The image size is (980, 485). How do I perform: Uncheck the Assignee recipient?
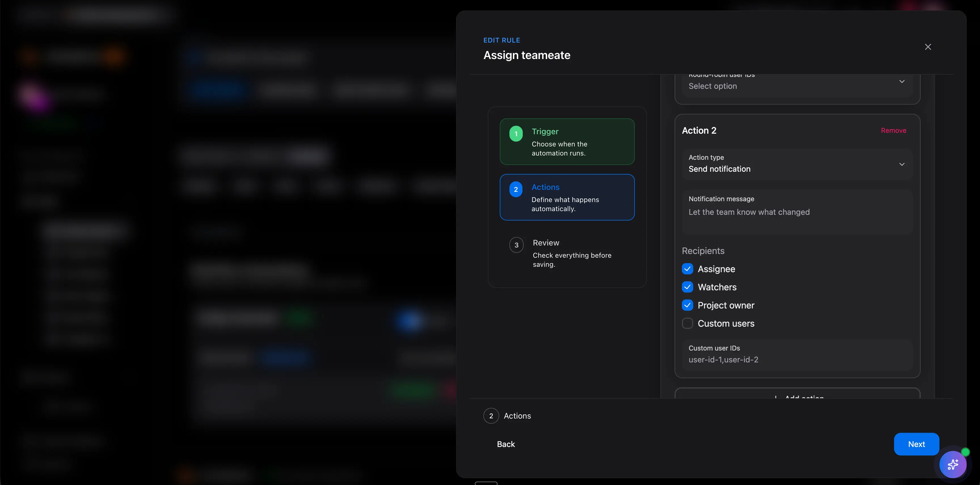(x=688, y=269)
